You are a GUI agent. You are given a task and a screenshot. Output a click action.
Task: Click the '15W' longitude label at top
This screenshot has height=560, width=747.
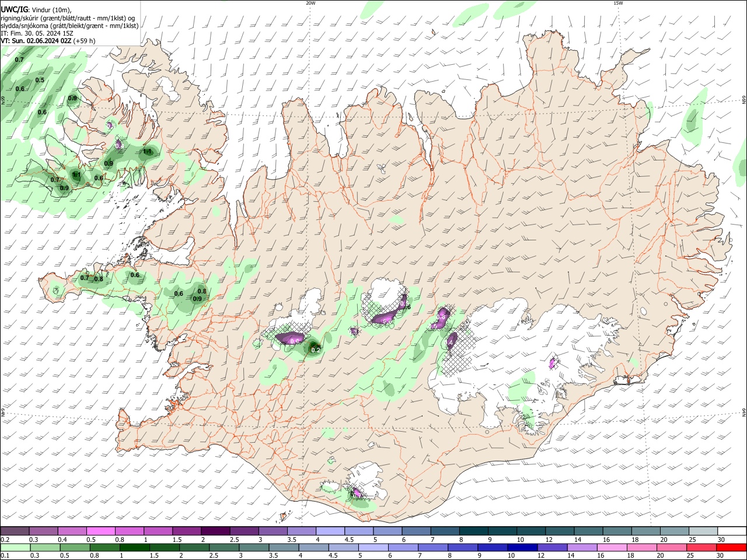[618, 3]
